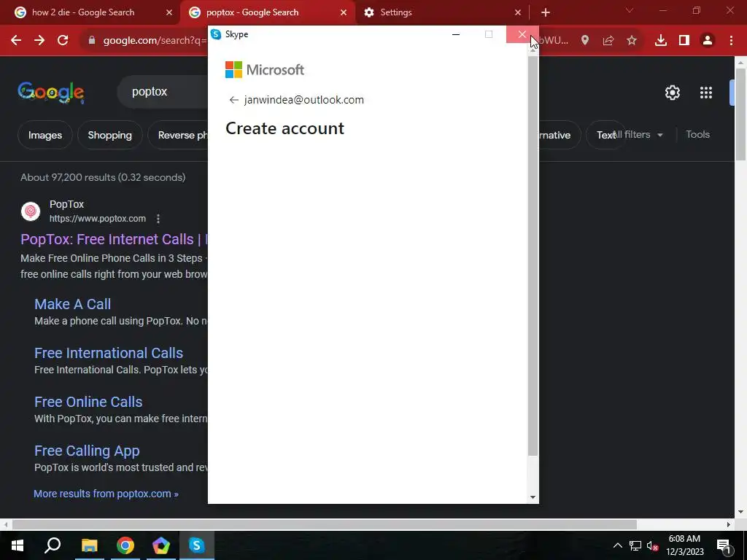
Task: Click the Google logo
Action: (51, 93)
